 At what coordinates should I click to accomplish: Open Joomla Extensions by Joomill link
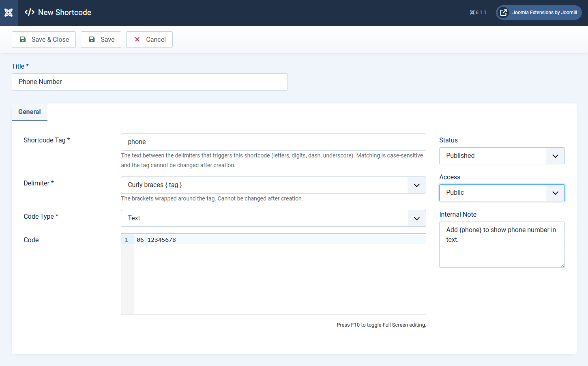click(x=539, y=13)
